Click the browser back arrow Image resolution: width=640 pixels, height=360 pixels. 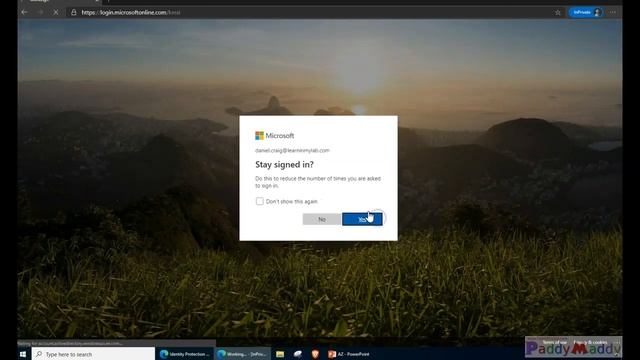point(24,12)
